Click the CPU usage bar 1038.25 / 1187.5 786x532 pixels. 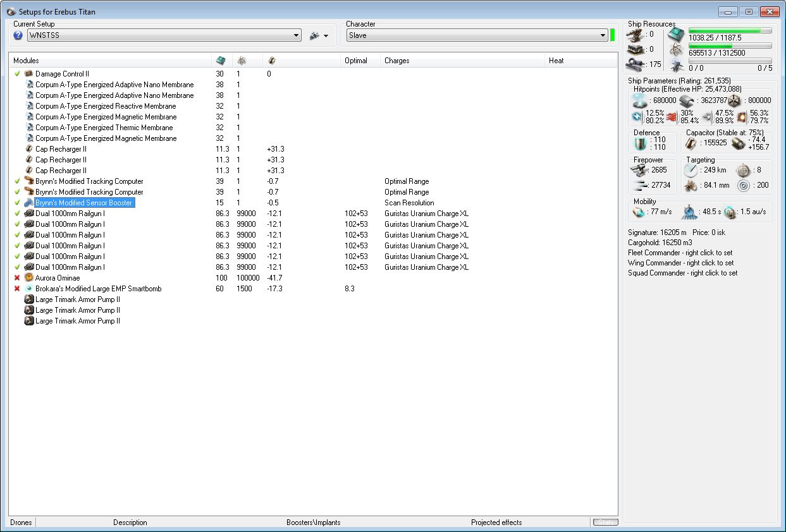pyautogui.click(x=730, y=30)
